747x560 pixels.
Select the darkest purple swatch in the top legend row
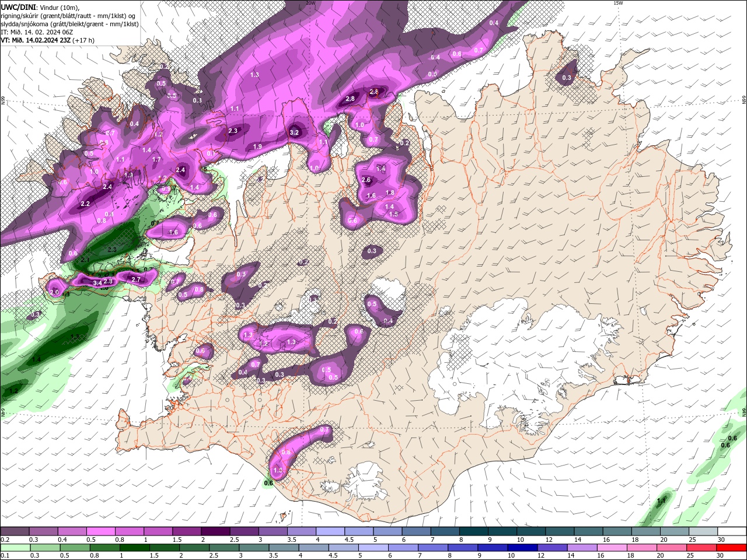pyautogui.click(x=215, y=531)
